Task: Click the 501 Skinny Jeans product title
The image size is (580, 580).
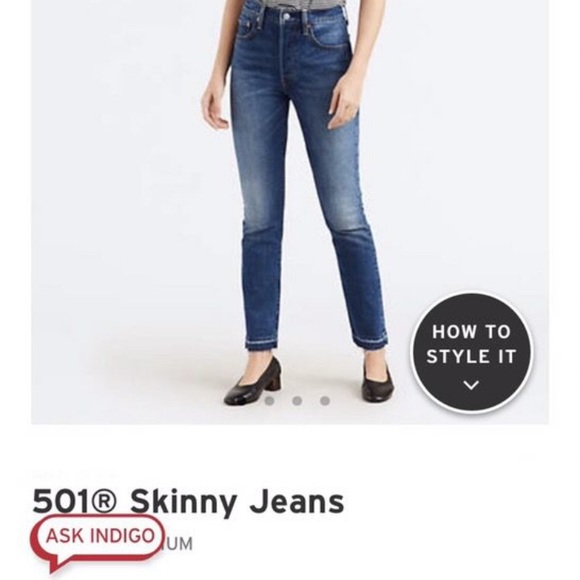Action: pos(188,502)
